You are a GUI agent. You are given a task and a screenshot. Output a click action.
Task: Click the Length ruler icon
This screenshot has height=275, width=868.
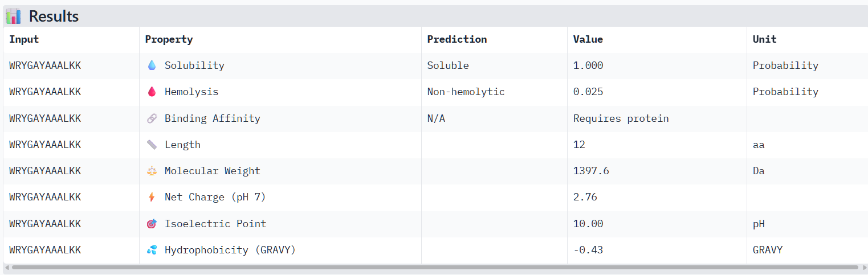pos(152,145)
